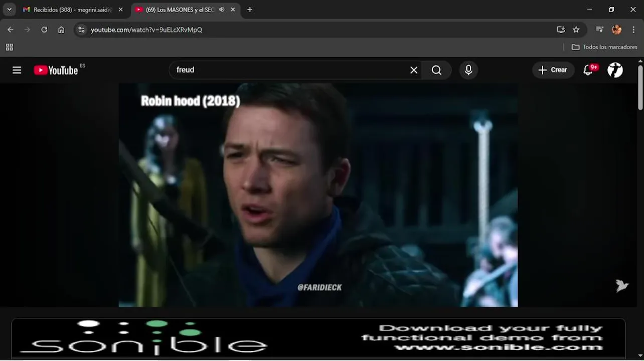Click the video player to pause
Screen dimensions: 644x361
pyautogui.click(x=318, y=195)
